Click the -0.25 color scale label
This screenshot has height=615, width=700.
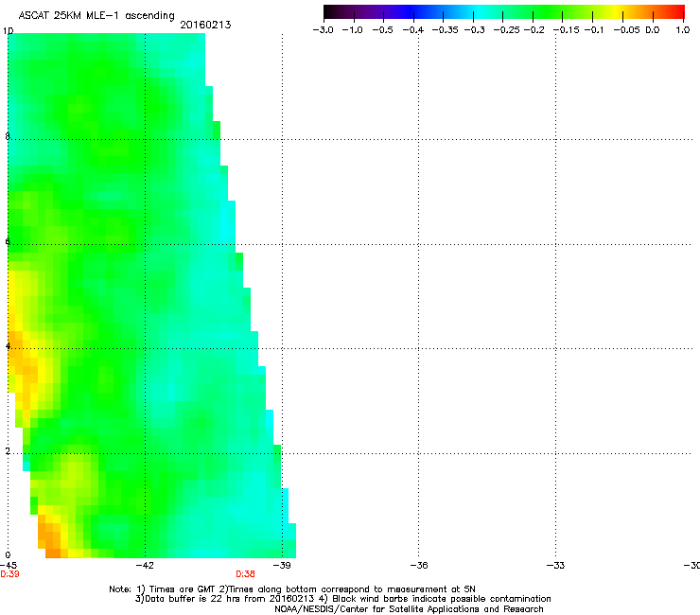[502, 30]
